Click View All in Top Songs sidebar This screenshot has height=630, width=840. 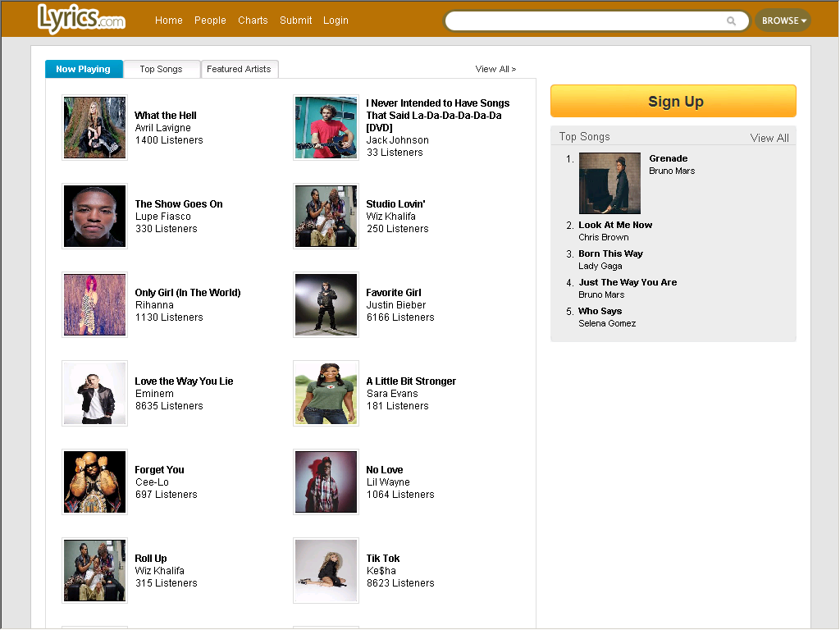click(x=769, y=138)
